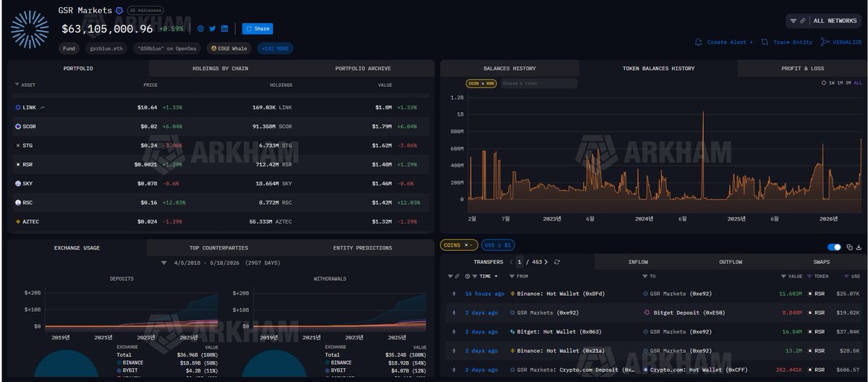Click the gsrblue.eth tag

click(106, 48)
